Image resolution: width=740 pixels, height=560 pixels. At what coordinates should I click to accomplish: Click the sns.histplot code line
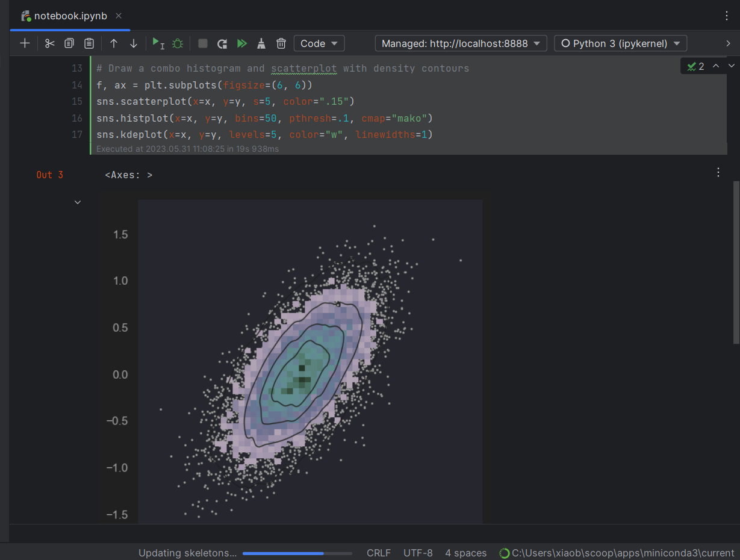[265, 118]
